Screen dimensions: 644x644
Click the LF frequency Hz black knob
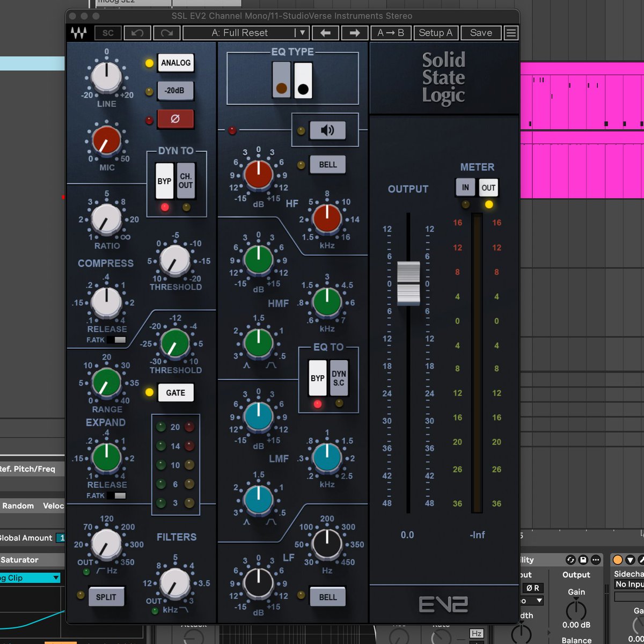327,544
